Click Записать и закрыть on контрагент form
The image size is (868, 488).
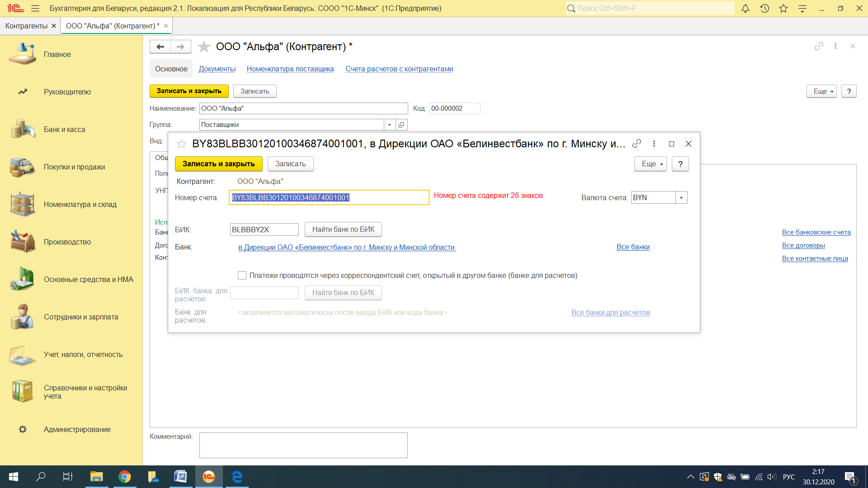pyautogui.click(x=189, y=91)
